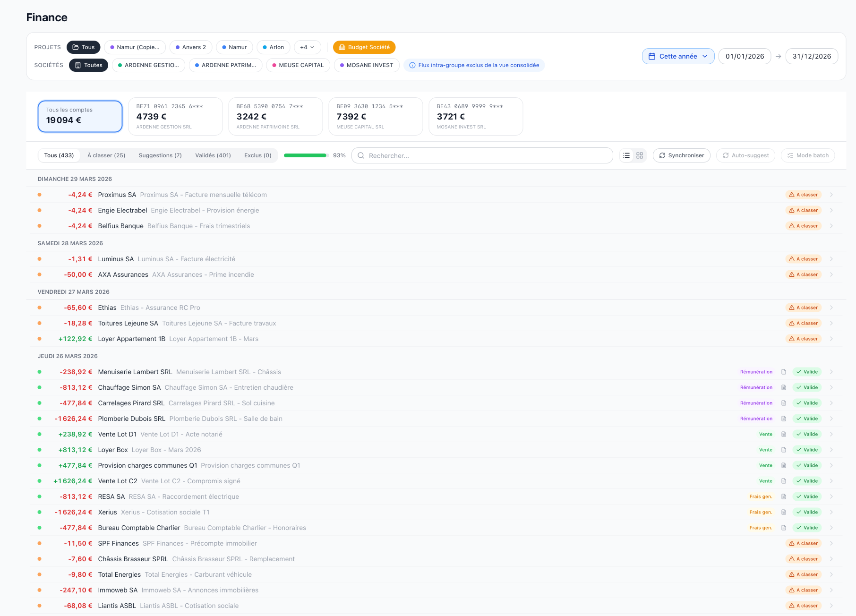Screen dimensions: 856x616
Task: Click the info icon beside Flux intra-groupe
Action: coord(412,65)
